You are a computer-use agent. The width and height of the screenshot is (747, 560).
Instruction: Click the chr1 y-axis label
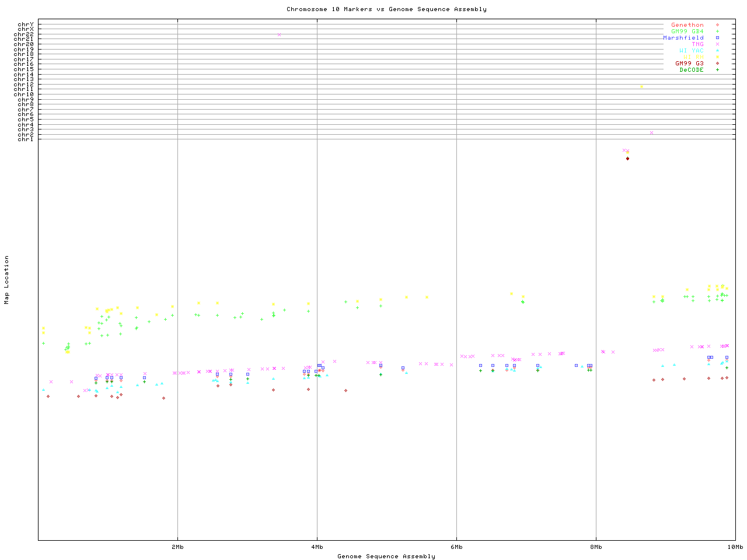point(26,139)
